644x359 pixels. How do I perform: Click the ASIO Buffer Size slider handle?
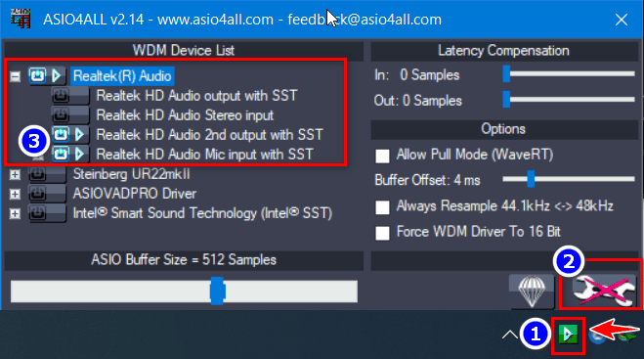217,291
